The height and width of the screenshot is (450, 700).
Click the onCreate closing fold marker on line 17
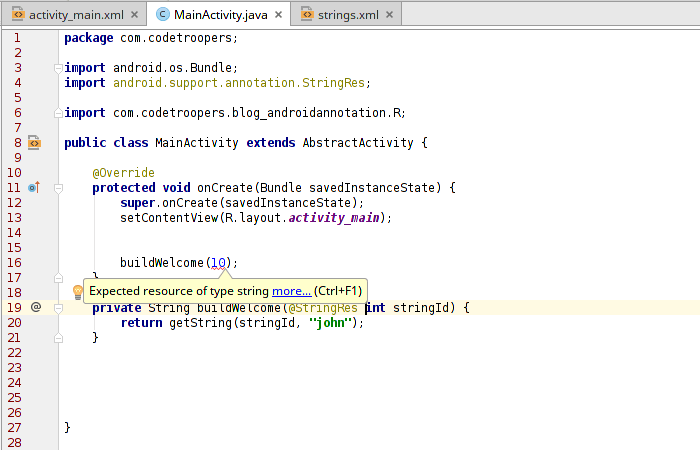tap(58, 278)
